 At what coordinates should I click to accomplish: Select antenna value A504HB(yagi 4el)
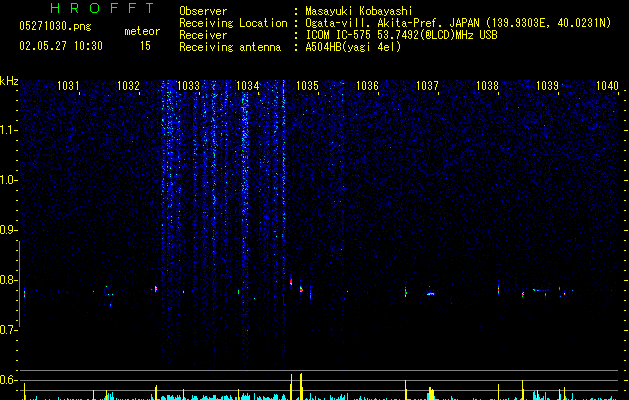353,47
